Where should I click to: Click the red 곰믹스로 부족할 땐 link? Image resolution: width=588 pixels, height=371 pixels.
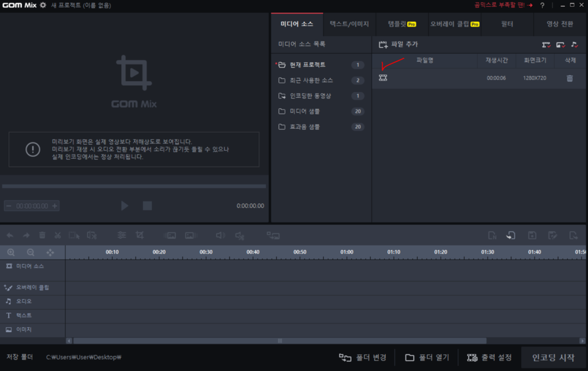coord(503,5)
